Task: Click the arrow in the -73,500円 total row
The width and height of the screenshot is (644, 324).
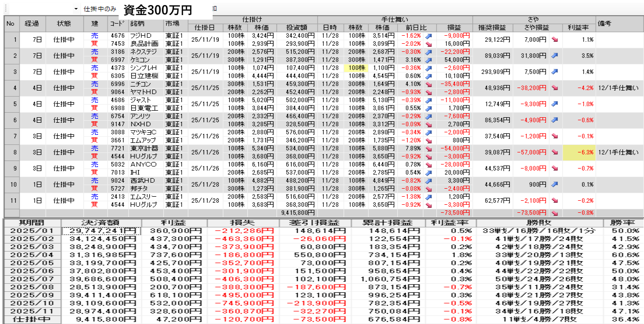Action: pyautogui.click(x=555, y=213)
